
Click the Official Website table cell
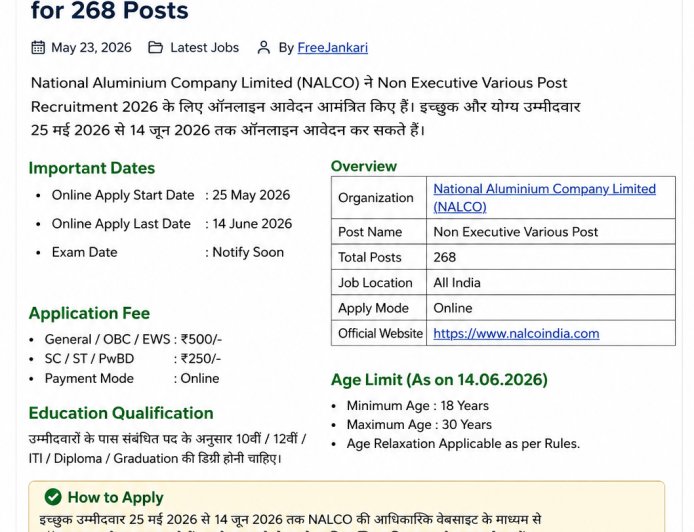(379, 333)
